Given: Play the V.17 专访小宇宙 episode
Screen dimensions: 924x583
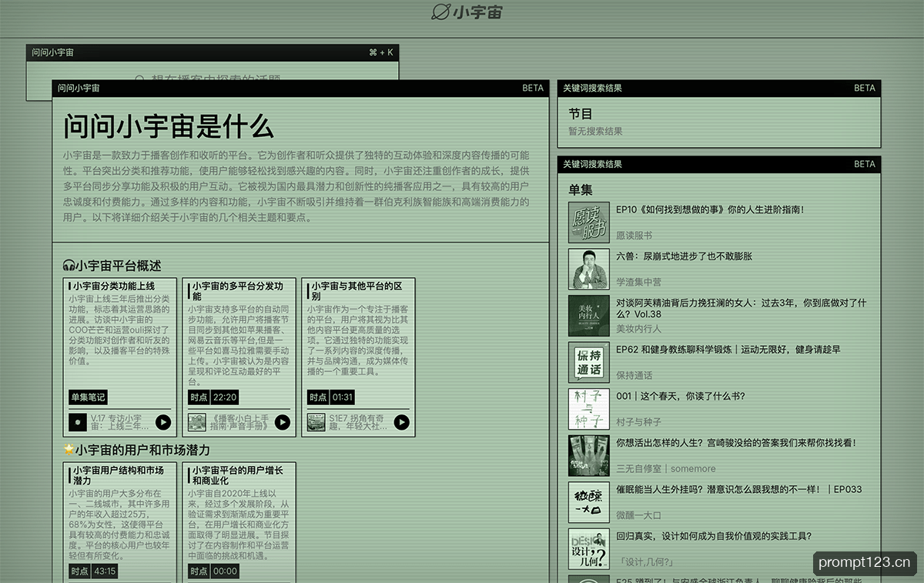Looking at the screenshot, I should coord(162,422).
